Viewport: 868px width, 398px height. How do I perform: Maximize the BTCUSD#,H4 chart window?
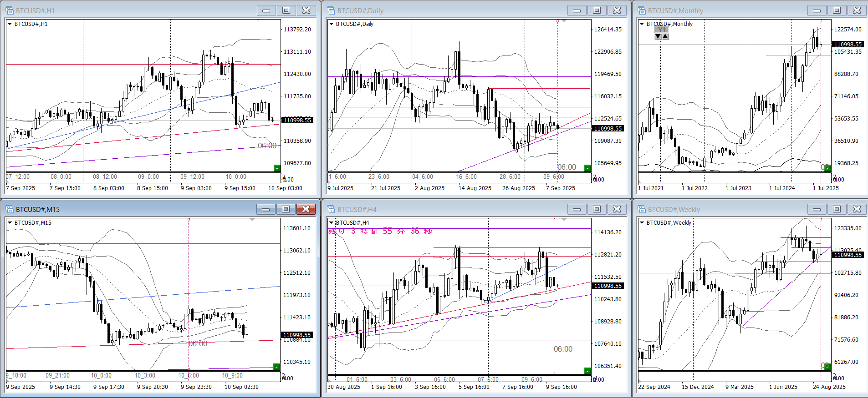pyautogui.click(x=597, y=209)
